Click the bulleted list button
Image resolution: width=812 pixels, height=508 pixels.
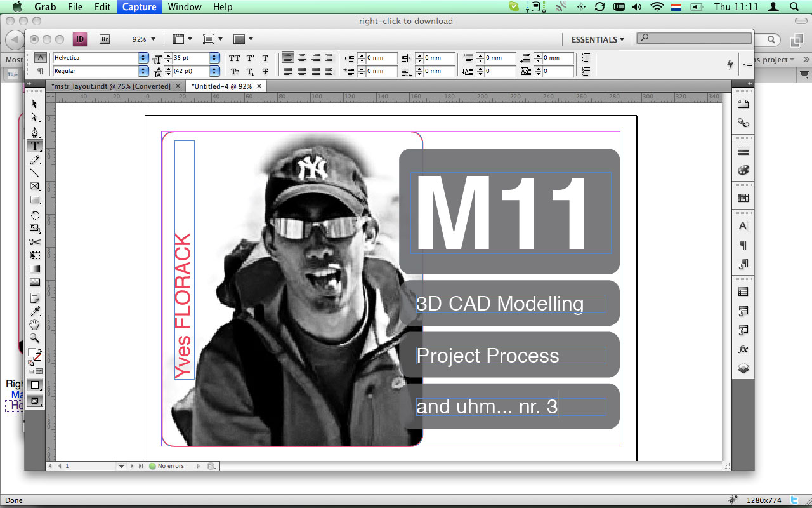pyautogui.click(x=586, y=58)
